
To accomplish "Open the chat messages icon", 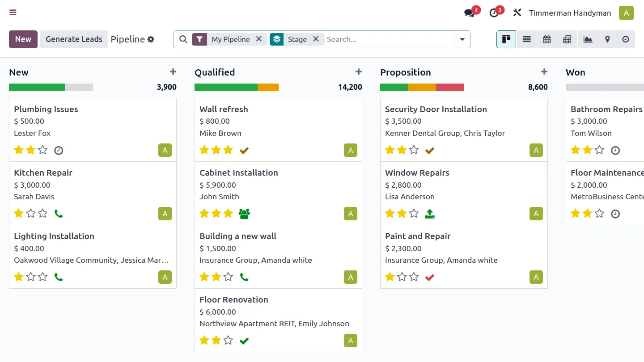I will point(469,13).
